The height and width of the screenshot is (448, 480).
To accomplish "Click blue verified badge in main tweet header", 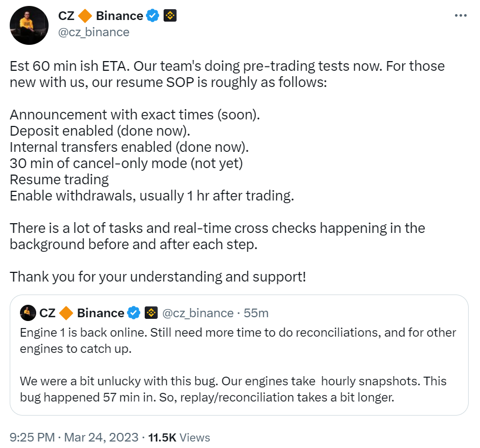I will coord(153,16).
